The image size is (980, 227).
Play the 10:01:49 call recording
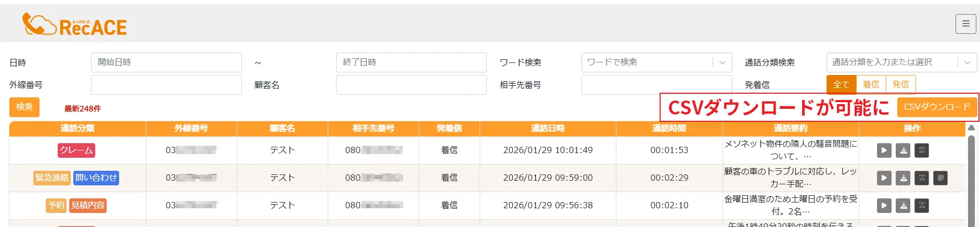click(884, 150)
